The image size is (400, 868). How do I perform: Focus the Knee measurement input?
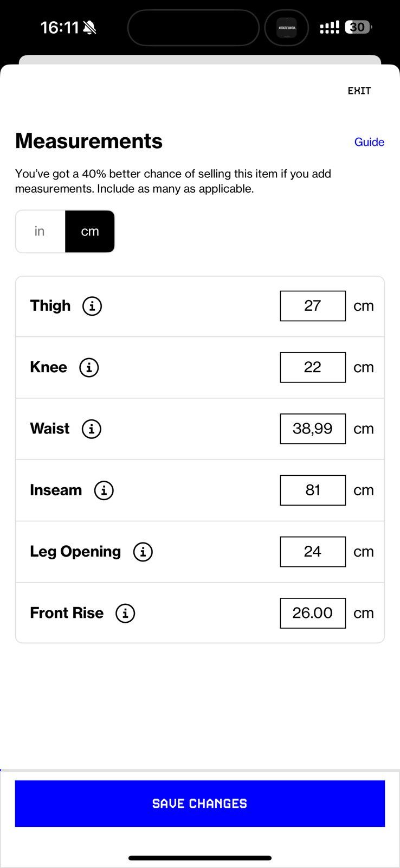313,367
